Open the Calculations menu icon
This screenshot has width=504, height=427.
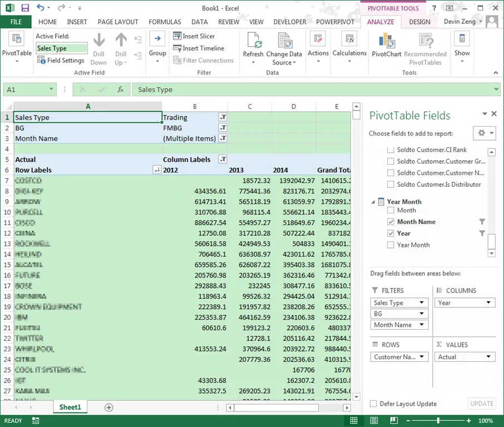tap(349, 38)
